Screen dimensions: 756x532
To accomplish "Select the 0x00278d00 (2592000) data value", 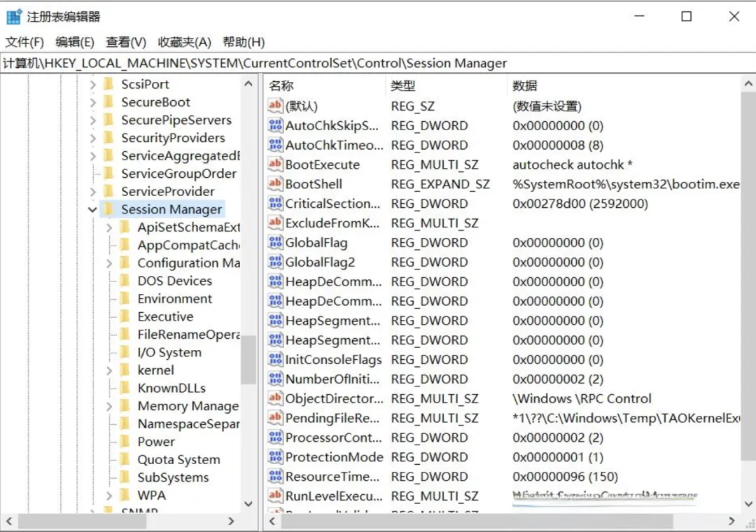I will (x=580, y=204).
